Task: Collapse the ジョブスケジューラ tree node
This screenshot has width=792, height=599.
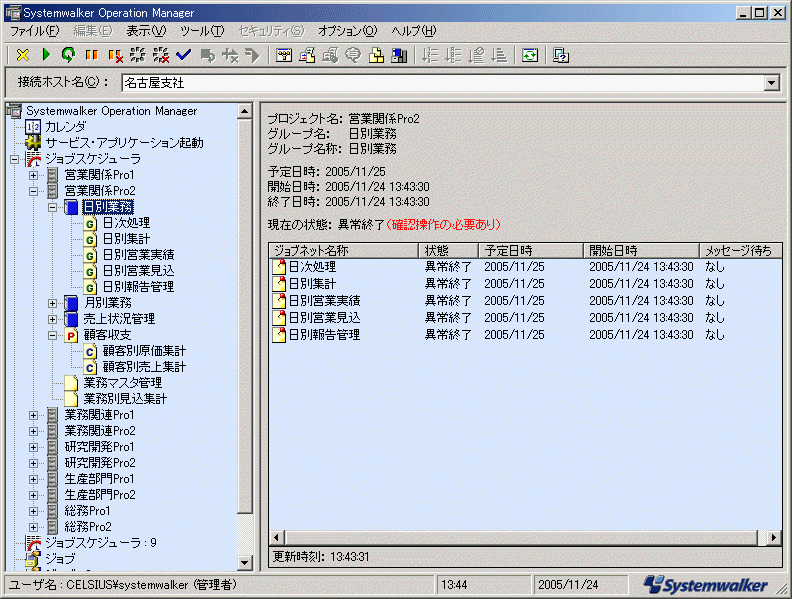Action: pos(14,160)
